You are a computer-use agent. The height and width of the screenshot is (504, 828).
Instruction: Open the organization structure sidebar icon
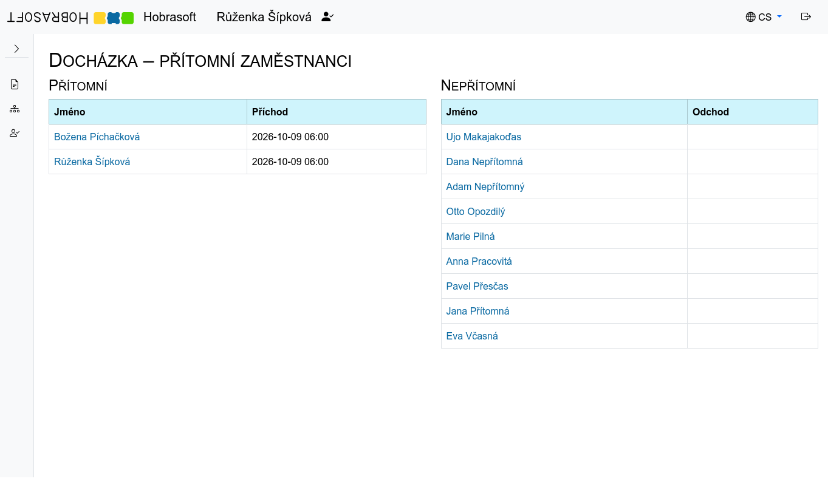pyautogui.click(x=15, y=109)
